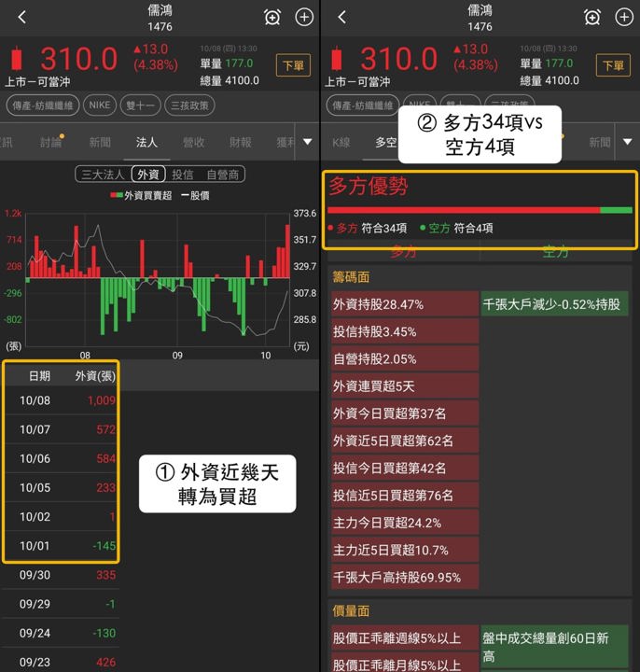The width and height of the screenshot is (640, 672).
Task: Select 空方 符合4項 legend
Action: click(x=456, y=228)
